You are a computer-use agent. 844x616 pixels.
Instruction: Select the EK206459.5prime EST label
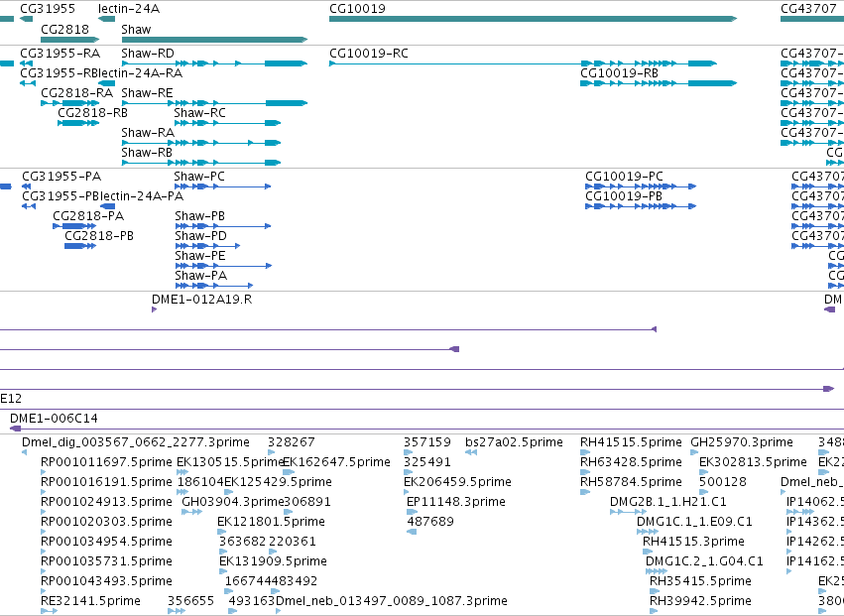(x=457, y=482)
